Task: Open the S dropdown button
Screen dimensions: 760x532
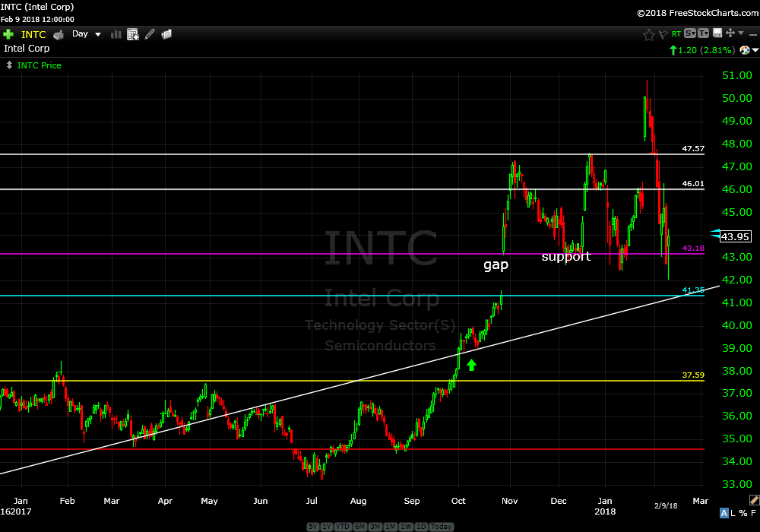Action: pos(689,33)
